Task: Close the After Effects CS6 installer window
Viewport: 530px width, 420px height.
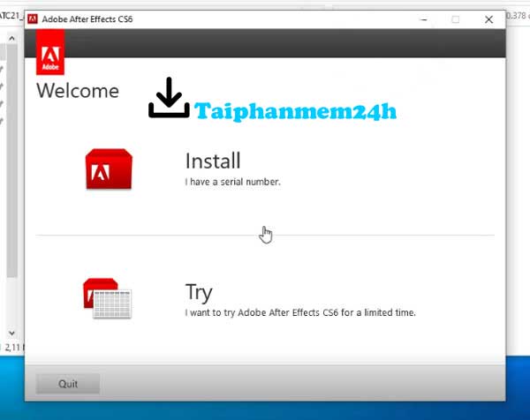Action: (x=488, y=19)
